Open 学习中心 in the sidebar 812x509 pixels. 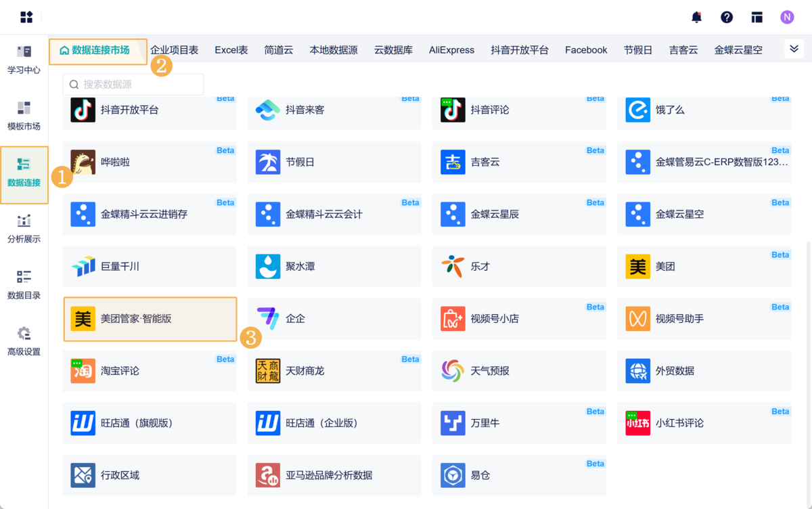tap(24, 60)
